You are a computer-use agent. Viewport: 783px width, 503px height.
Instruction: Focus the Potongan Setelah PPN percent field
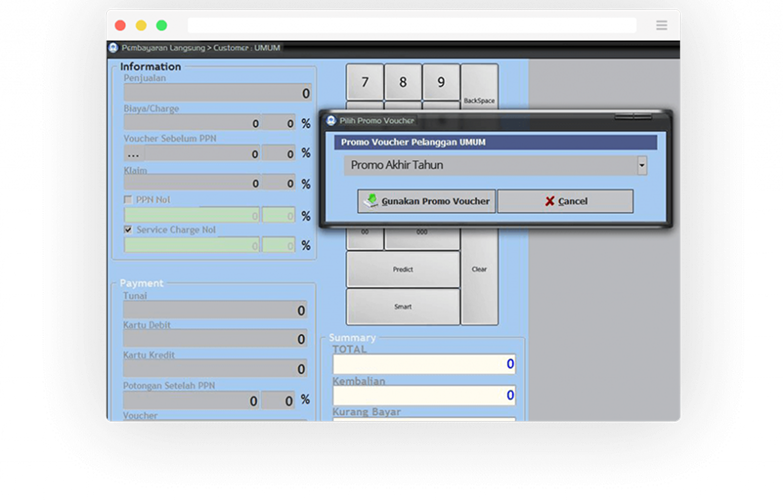pyautogui.click(x=278, y=400)
